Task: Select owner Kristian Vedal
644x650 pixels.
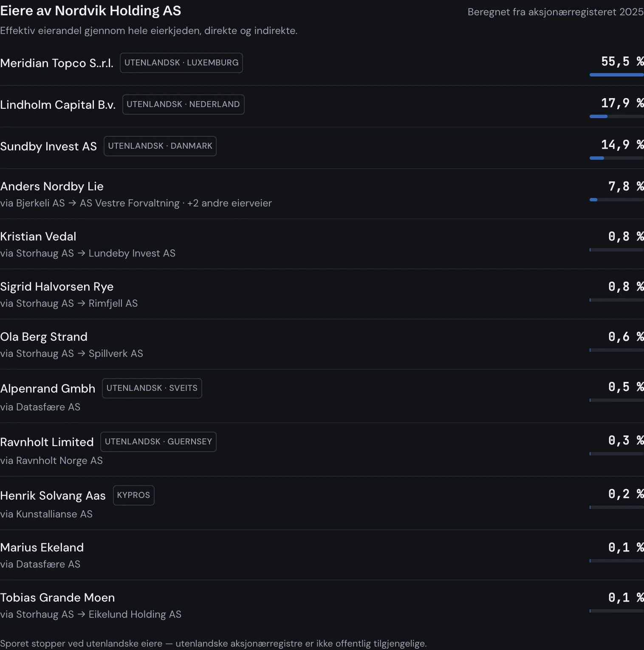Action: click(38, 237)
